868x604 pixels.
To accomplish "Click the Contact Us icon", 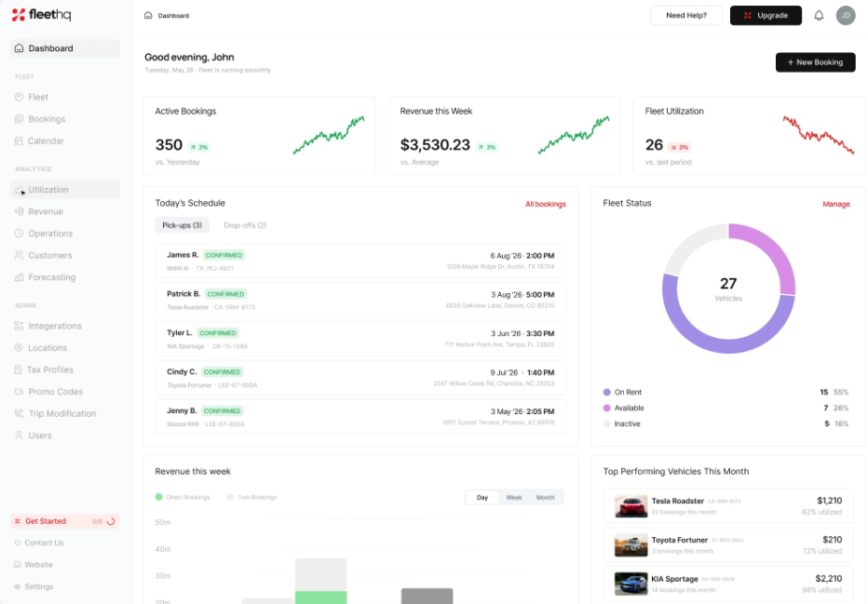I will tap(17, 543).
